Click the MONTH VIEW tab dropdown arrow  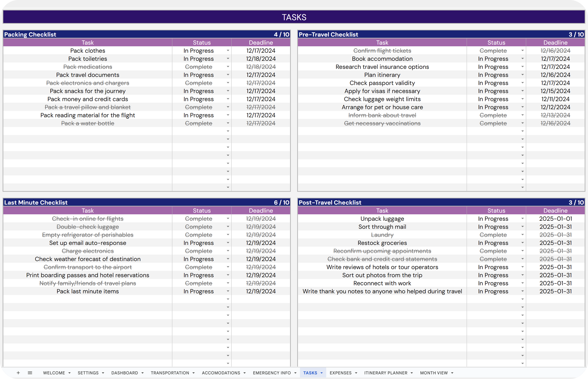tap(452, 373)
